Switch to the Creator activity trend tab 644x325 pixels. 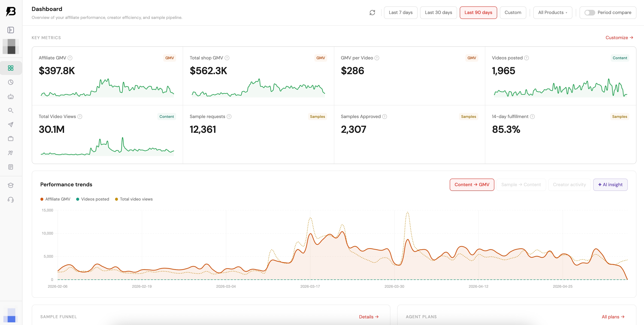click(570, 185)
